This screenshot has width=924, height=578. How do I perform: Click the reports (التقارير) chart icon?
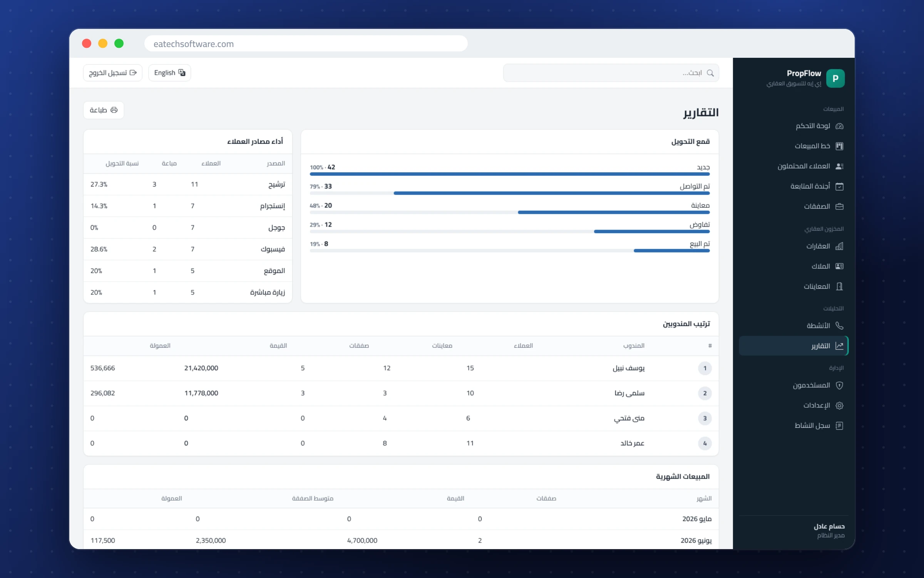tap(839, 346)
